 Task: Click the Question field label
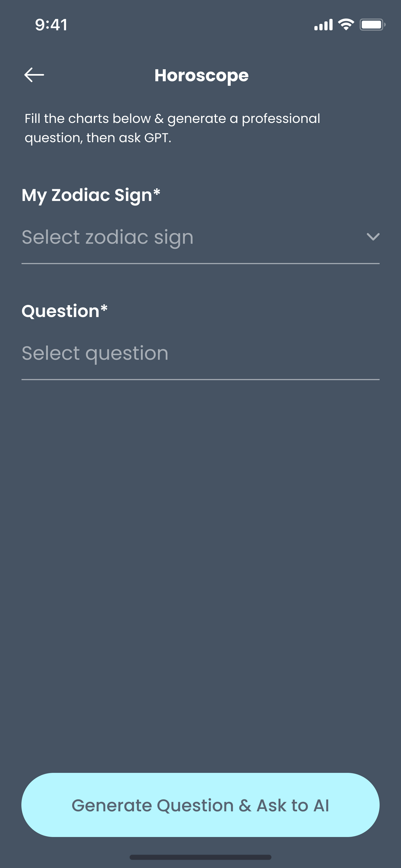[60, 311]
